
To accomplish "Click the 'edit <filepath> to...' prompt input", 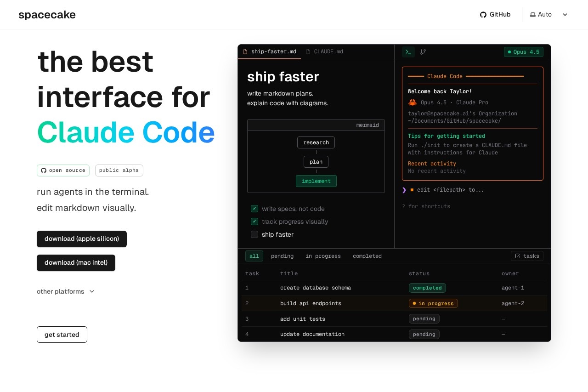I will 450,190.
